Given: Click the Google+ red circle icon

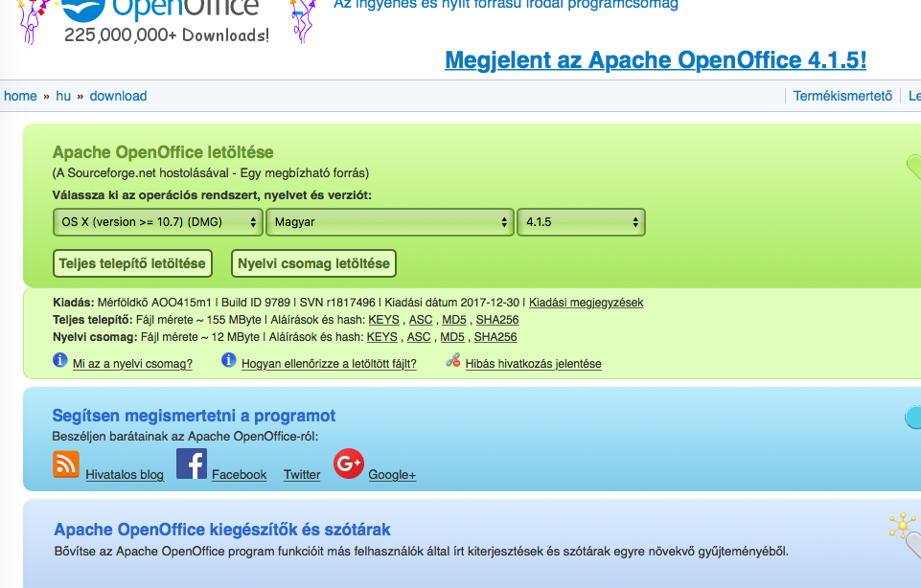Looking at the screenshot, I should point(349,464).
